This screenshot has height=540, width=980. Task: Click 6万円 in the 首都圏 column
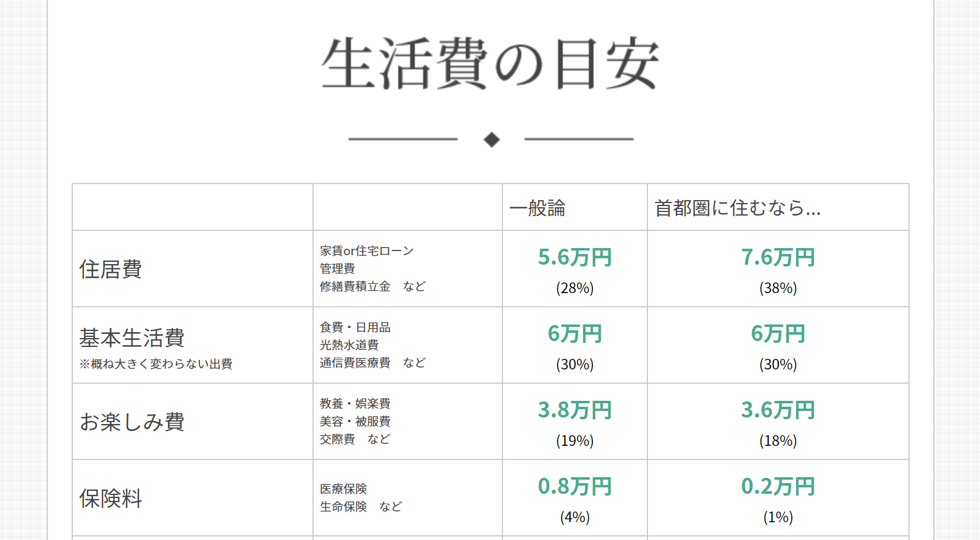point(778,333)
